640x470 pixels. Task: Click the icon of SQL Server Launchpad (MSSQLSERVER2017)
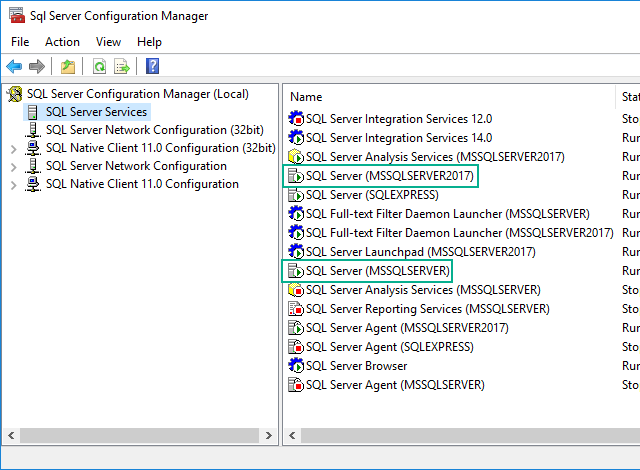click(x=296, y=252)
